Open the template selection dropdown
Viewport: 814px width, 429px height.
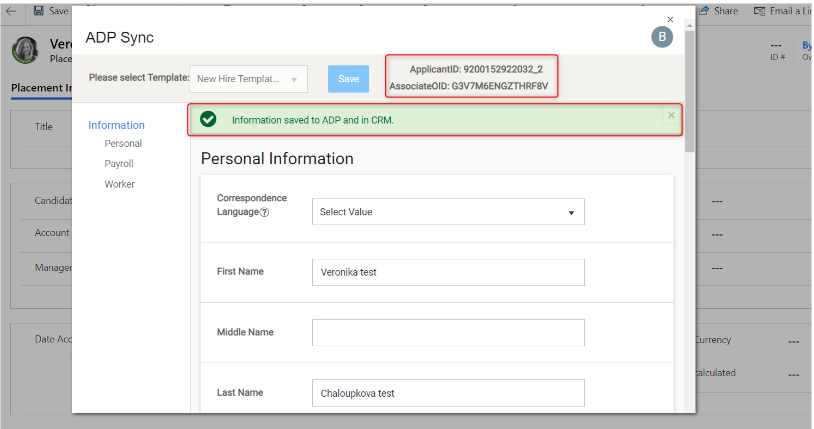point(249,79)
